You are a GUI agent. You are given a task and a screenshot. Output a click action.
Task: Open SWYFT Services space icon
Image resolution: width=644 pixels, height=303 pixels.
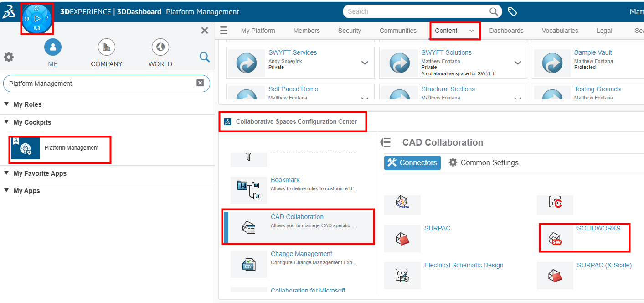point(247,63)
